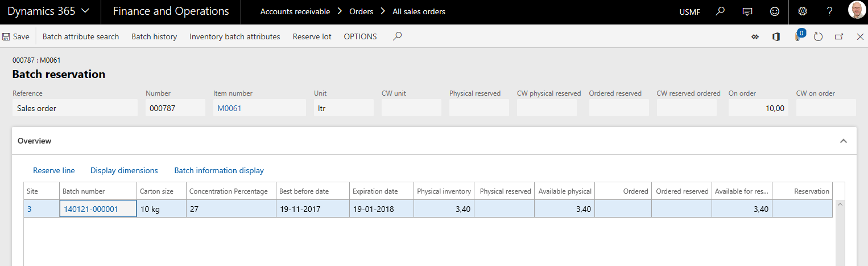Click the Save button
Image resolution: width=868 pixels, height=266 pixels.
pos(16,36)
